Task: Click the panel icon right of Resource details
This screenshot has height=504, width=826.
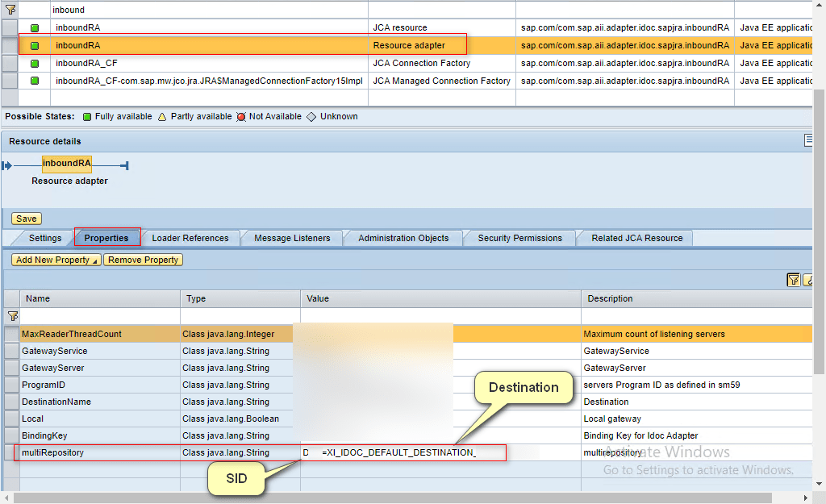Action: [x=808, y=141]
